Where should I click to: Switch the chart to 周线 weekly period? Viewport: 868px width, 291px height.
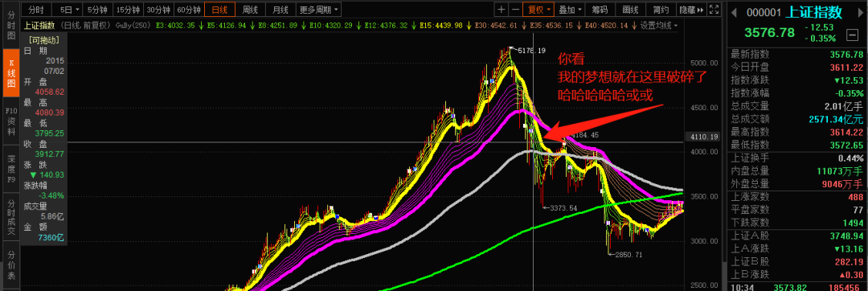coord(250,10)
